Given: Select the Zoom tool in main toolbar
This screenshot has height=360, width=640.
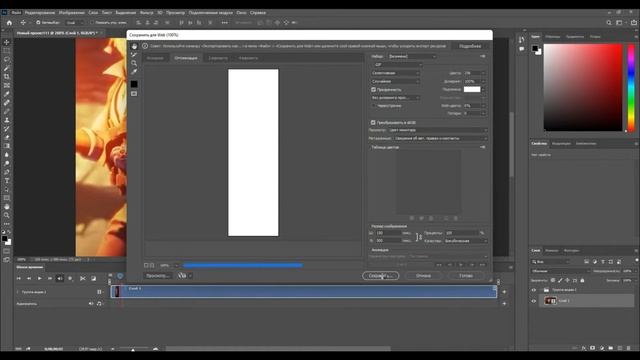Looking at the screenshot, I should 7,215.
